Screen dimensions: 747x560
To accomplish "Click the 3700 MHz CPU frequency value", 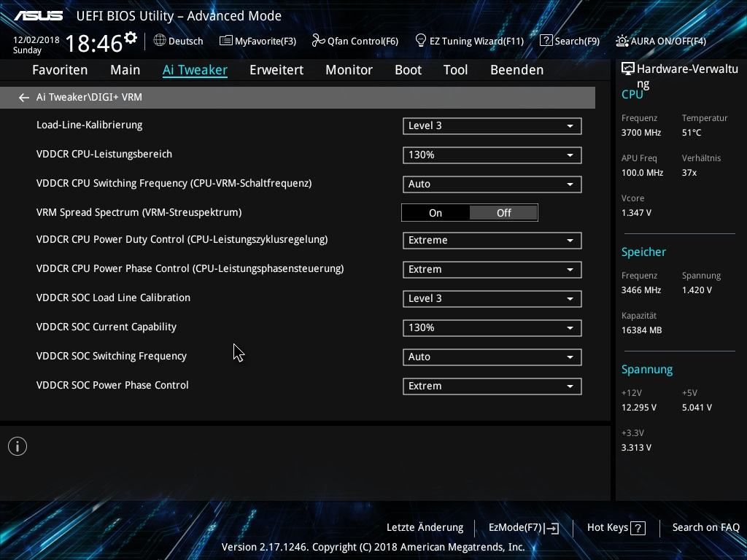I will click(641, 133).
